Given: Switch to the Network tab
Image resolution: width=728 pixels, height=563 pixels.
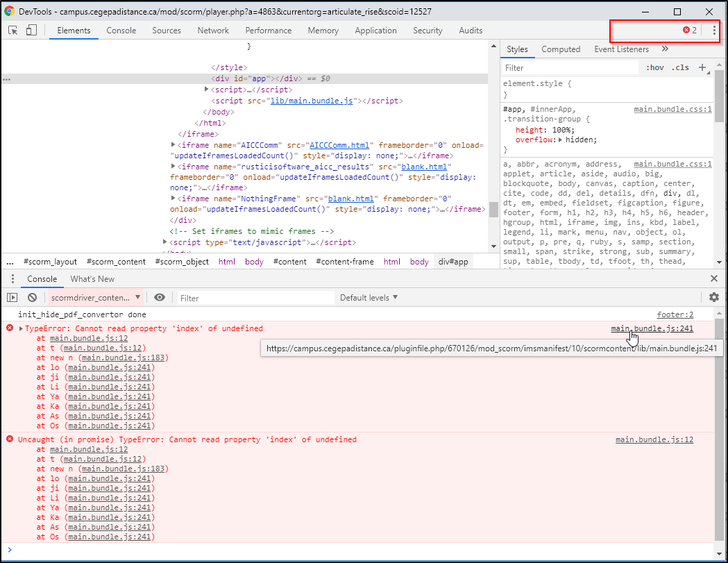Looking at the screenshot, I should pyautogui.click(x=213, y=31).
